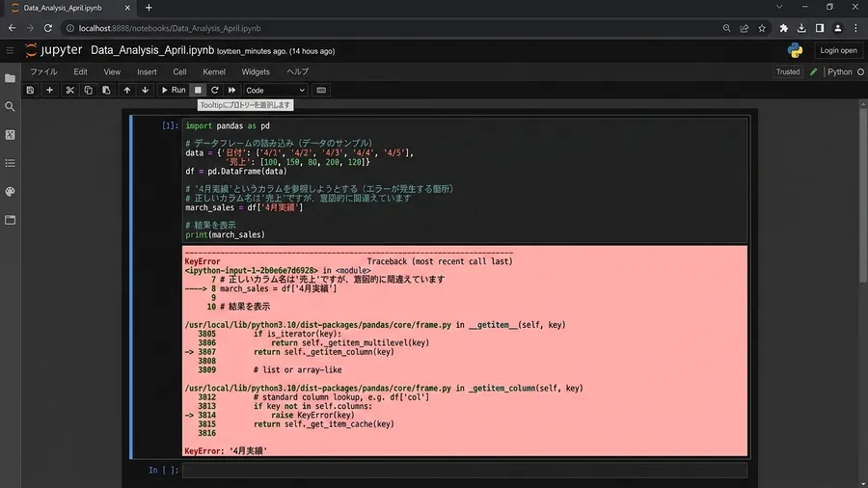This screenshot has height=488, width=868.
Task: Cut selected cell with scissors icon
Action: (69, 91)
